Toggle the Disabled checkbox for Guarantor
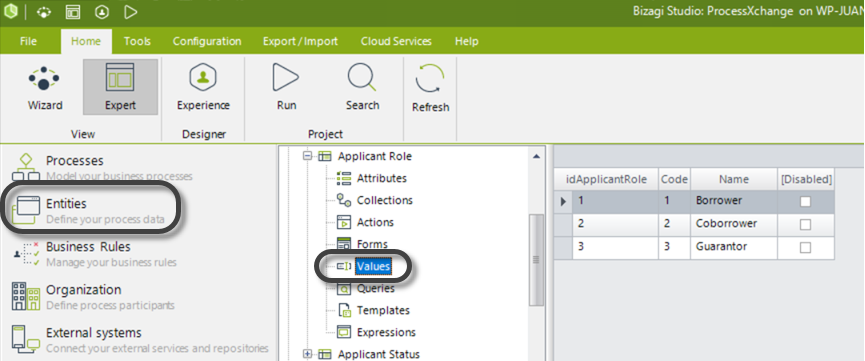 point(805,248)
